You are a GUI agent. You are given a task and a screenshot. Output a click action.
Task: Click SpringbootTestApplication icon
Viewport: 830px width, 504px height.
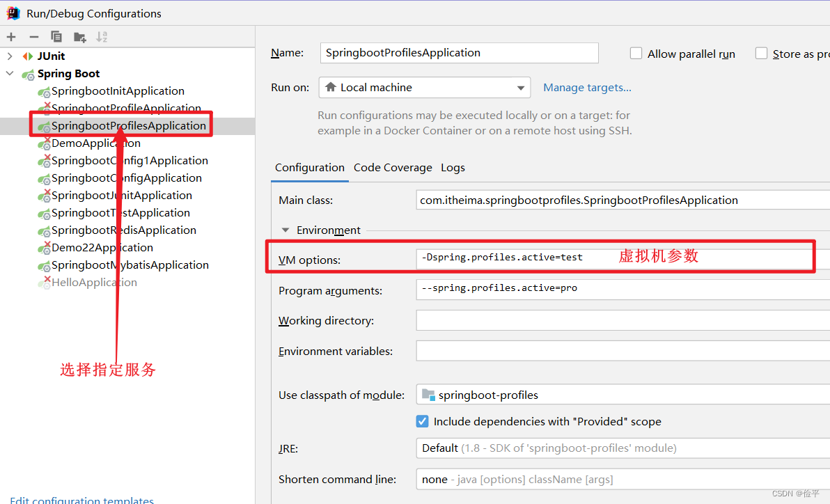(44, 213)
